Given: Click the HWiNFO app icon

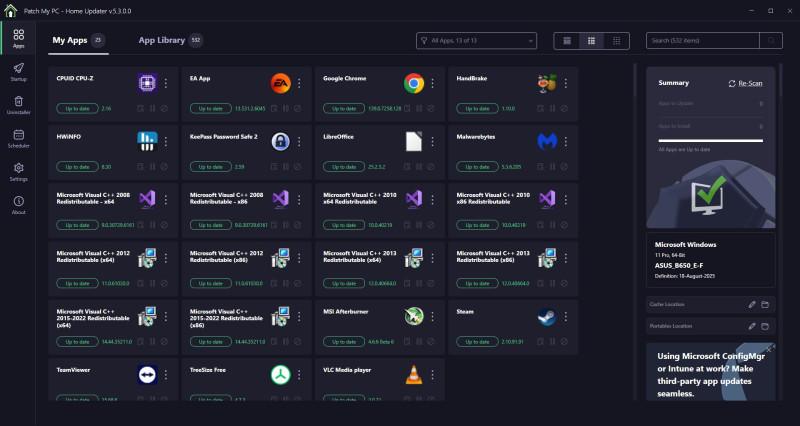Looking at the screenshot, I should click(x=147, y=141).
